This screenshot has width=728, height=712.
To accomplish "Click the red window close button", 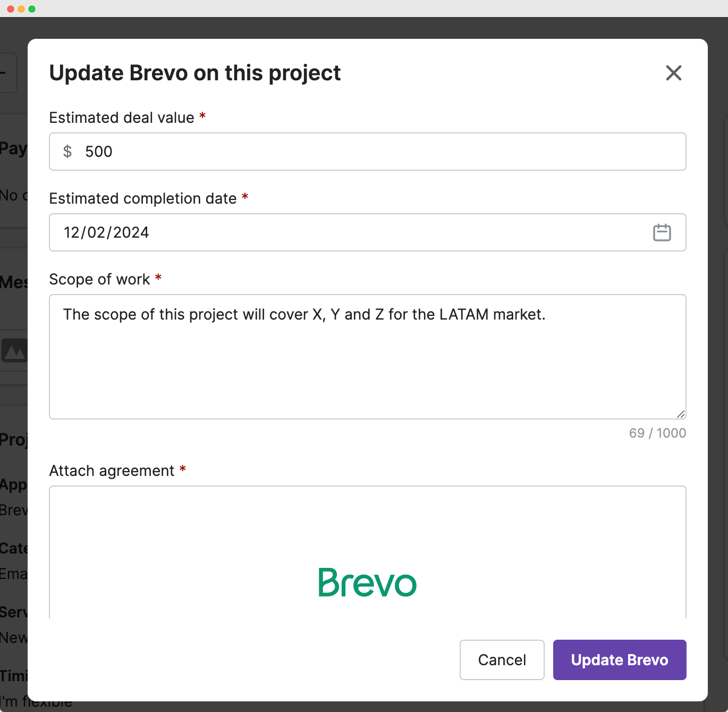I will 11,9.
